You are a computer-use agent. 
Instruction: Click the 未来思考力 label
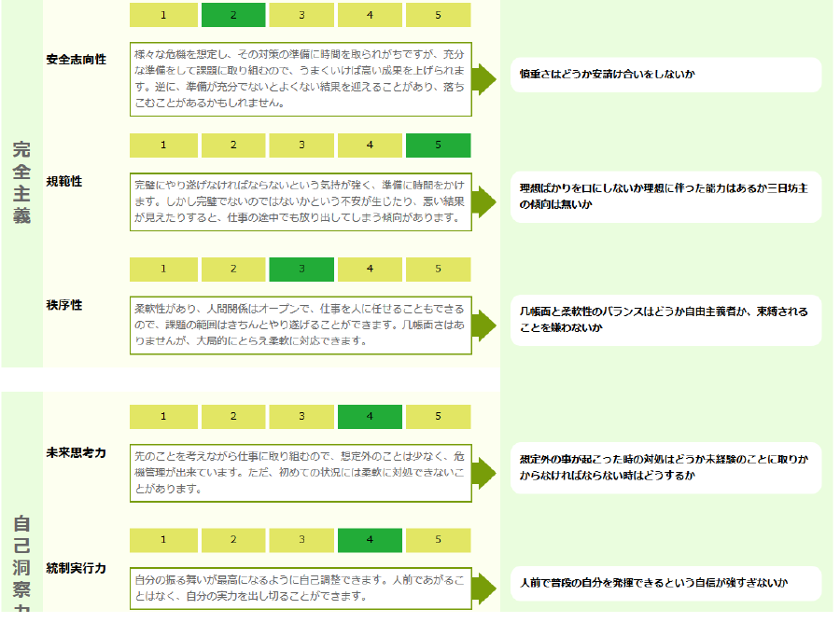coord(77,453)
